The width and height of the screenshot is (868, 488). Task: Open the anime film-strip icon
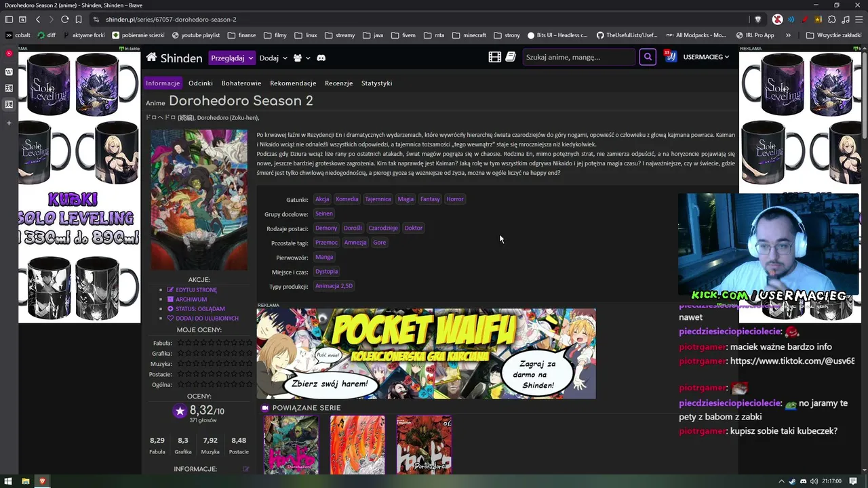pyautogui.click(x=494, y=58)
